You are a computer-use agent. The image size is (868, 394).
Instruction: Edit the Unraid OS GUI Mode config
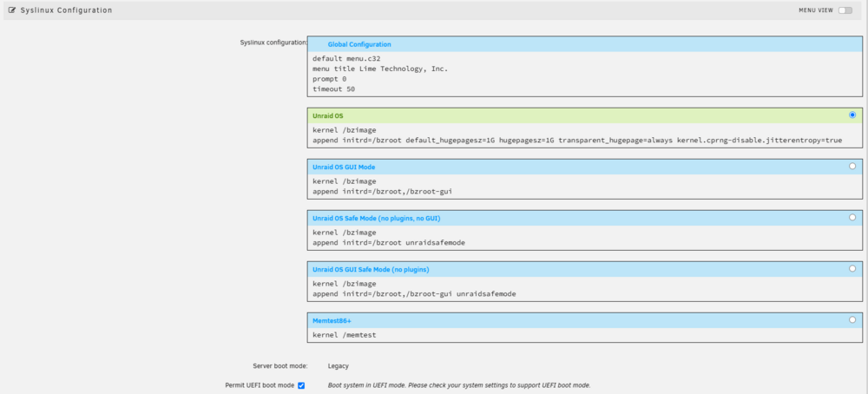coord(584,187)
